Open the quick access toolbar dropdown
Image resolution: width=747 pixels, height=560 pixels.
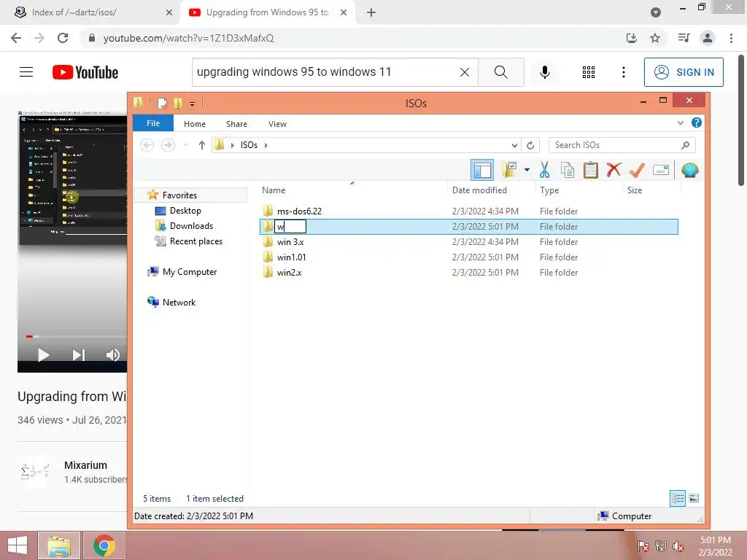[x=192, y=104]
